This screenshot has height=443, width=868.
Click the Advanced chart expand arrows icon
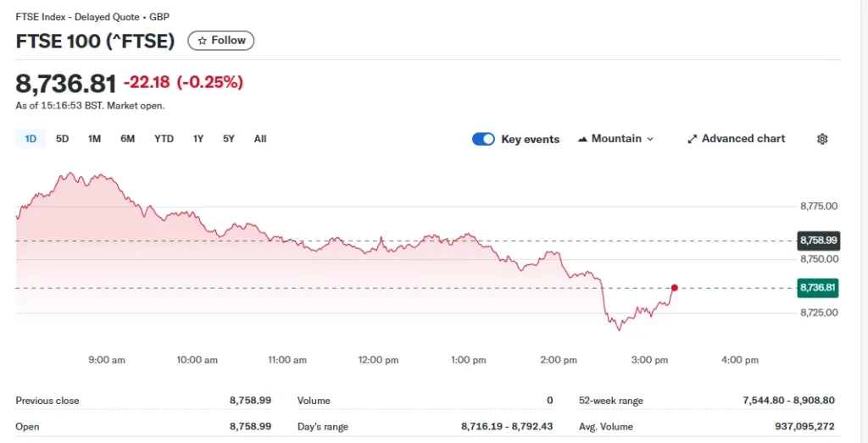click(692, 140)
